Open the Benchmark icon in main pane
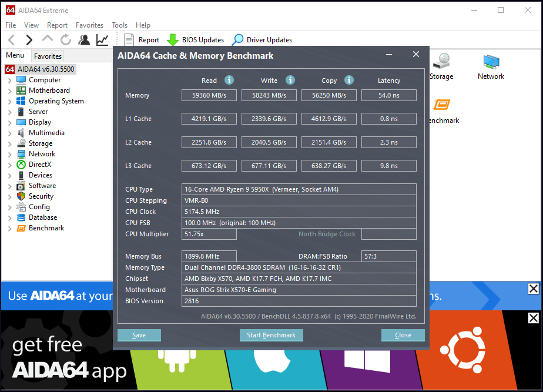The image size is (543, 392). tap(442, 105)
